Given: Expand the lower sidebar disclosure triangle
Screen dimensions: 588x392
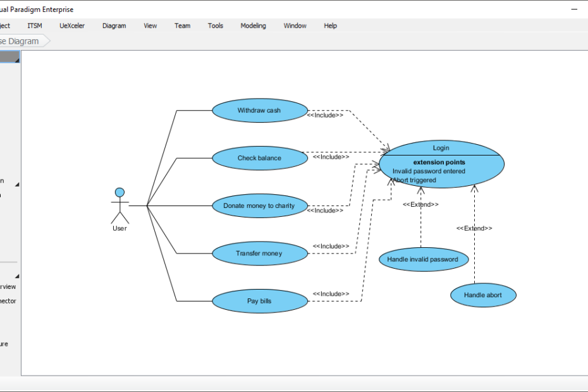Looking at the screenshot, I should coord(17,275).
